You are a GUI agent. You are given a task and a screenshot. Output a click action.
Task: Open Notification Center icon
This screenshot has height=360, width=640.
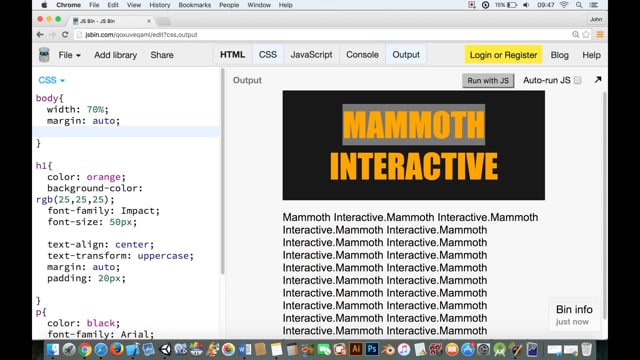point(594,5)
